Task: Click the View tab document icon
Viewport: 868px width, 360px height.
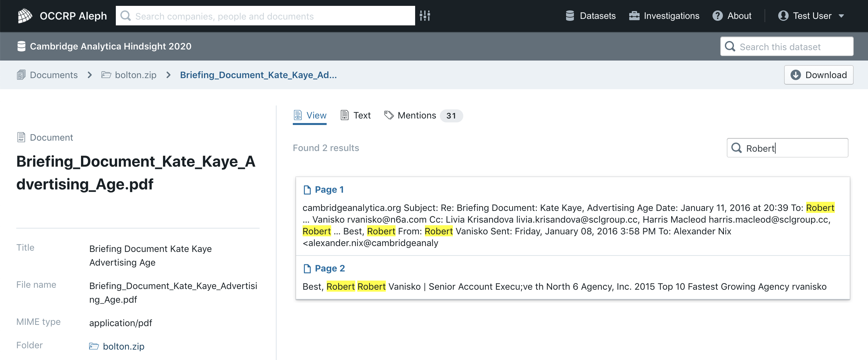Action: pos(298,115)
